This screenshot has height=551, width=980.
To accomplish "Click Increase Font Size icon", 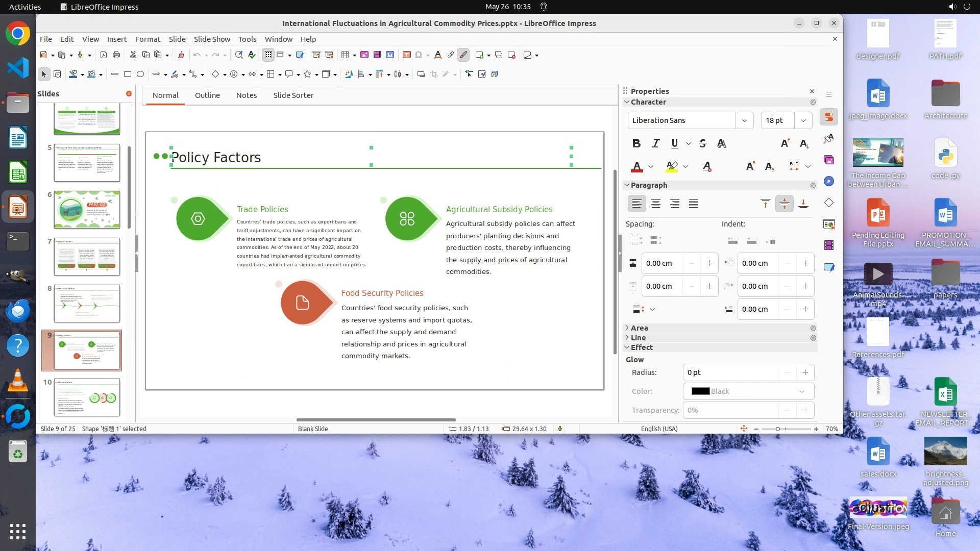I will [x=785, y=143].
